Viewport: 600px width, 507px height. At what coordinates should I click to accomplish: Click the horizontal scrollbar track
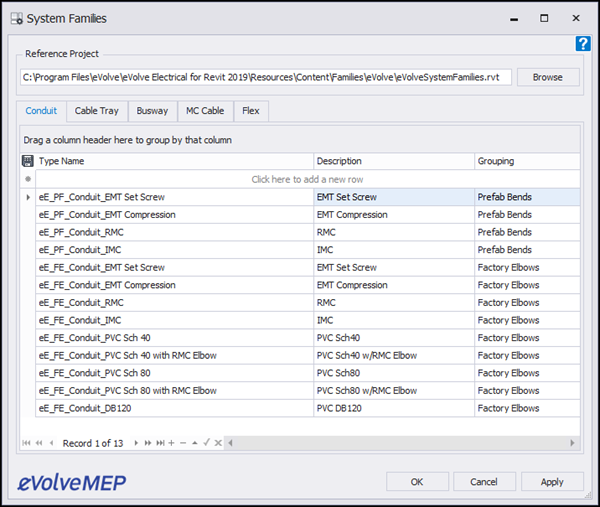coord(401,443)
